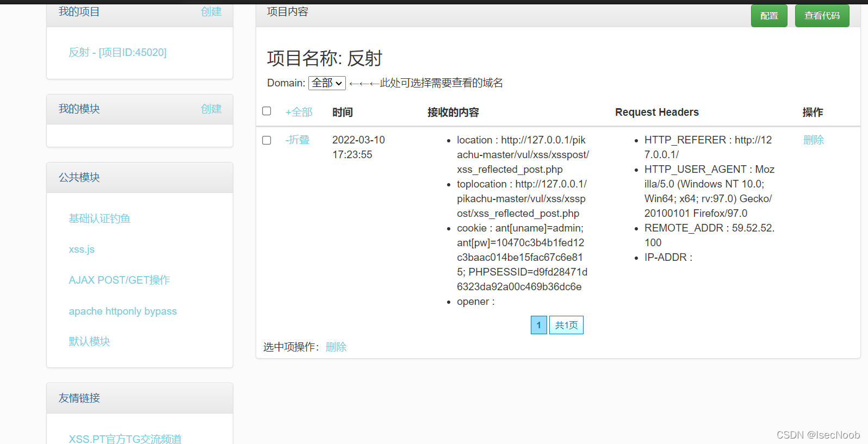Create new module via 我的模块 创建
Image resolution: width=868 pixels, height=444 pixels.
click(x=211, y=109)
